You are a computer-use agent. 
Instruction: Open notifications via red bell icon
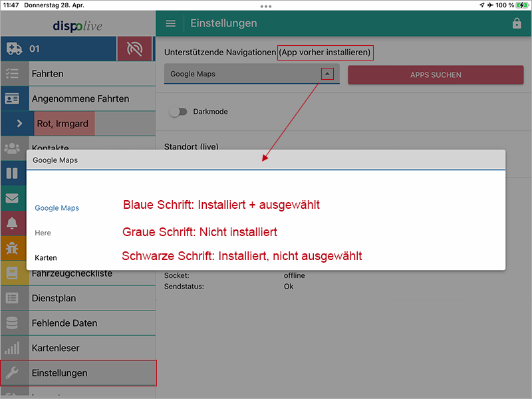(12, 223)
